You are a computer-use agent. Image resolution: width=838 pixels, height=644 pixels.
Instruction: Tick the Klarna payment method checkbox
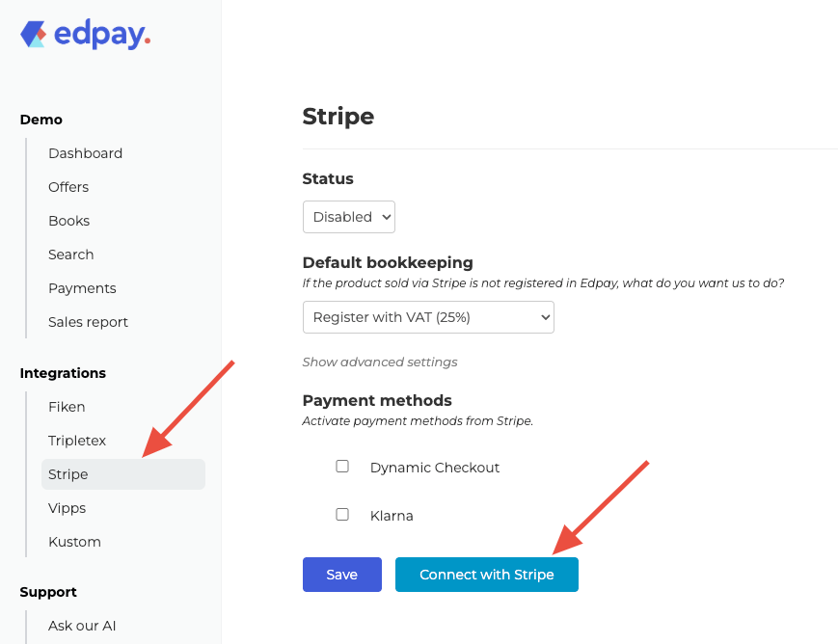pos(342,515)
